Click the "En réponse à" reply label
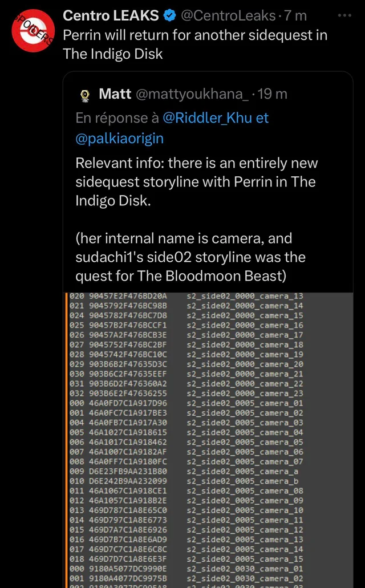This screenshot has height=588, width=365. coord(117,118)
